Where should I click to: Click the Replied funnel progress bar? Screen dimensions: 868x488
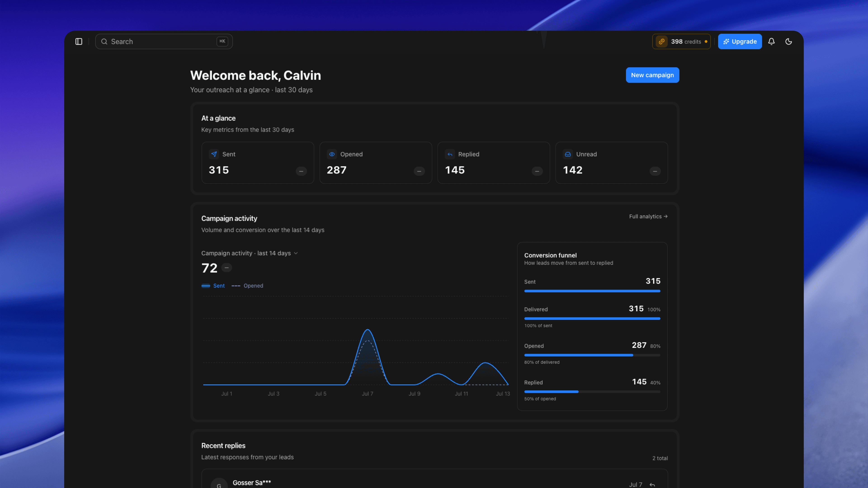[x=592, y=392]
